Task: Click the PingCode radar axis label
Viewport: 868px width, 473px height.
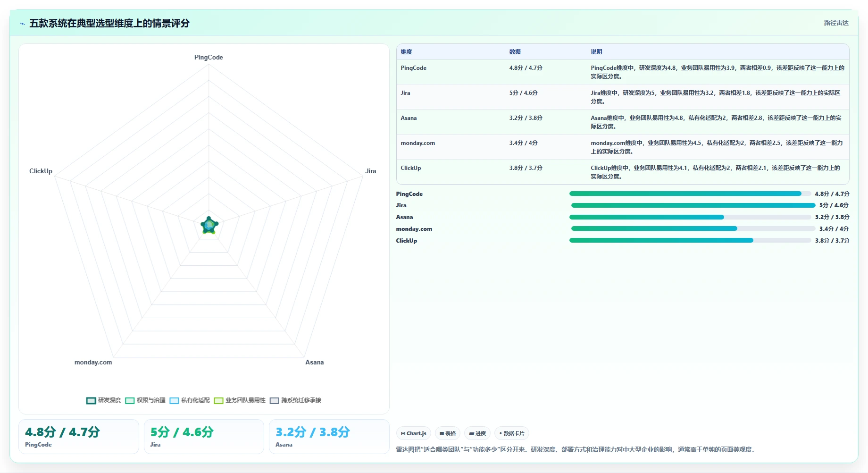Action: (x=209, y=58)
